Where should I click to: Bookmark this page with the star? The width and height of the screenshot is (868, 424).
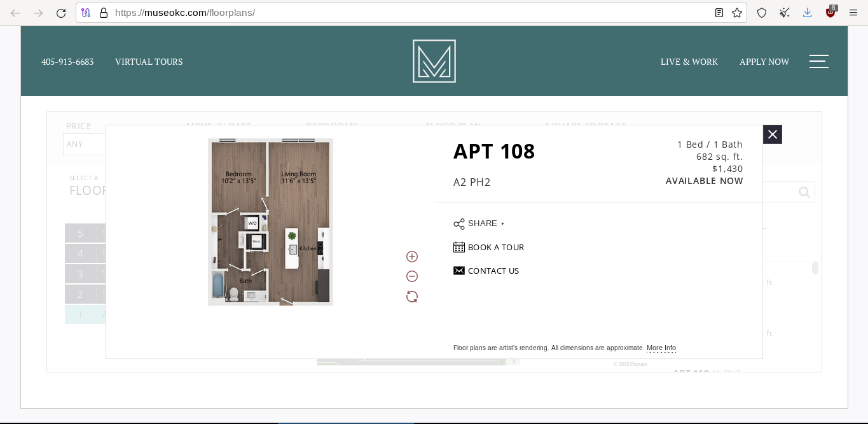coord(737,13)
